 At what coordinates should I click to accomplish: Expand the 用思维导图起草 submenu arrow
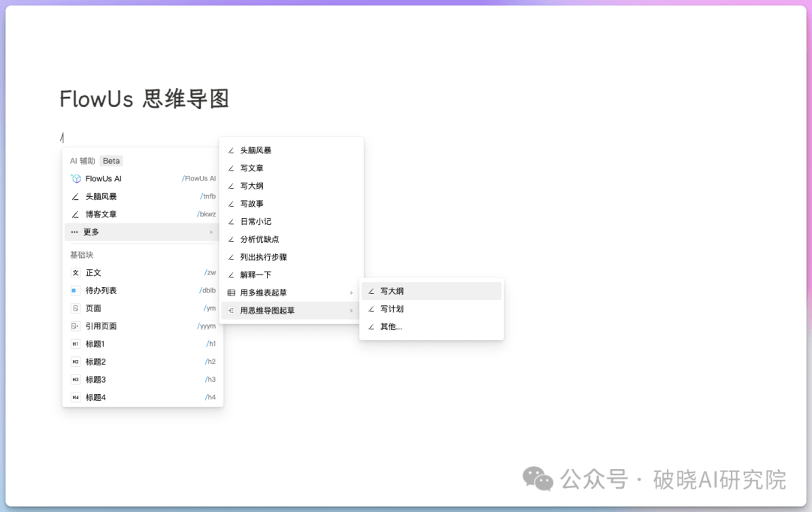point(352,311)
